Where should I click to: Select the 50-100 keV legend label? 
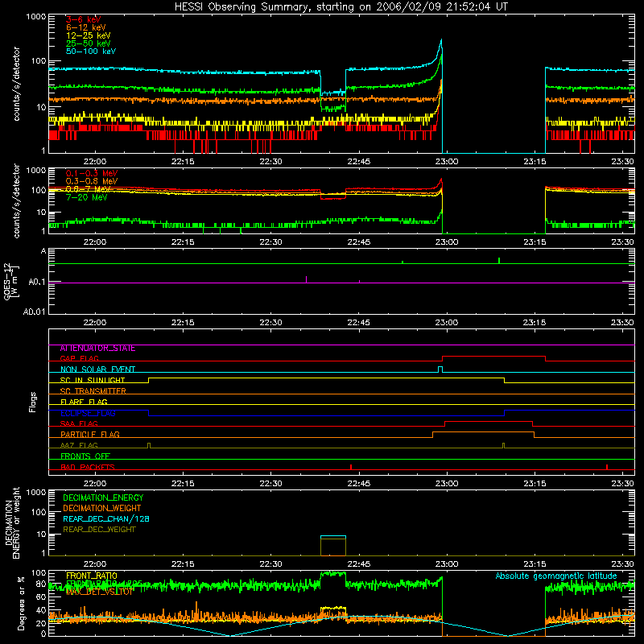click(x=91, y=52)
